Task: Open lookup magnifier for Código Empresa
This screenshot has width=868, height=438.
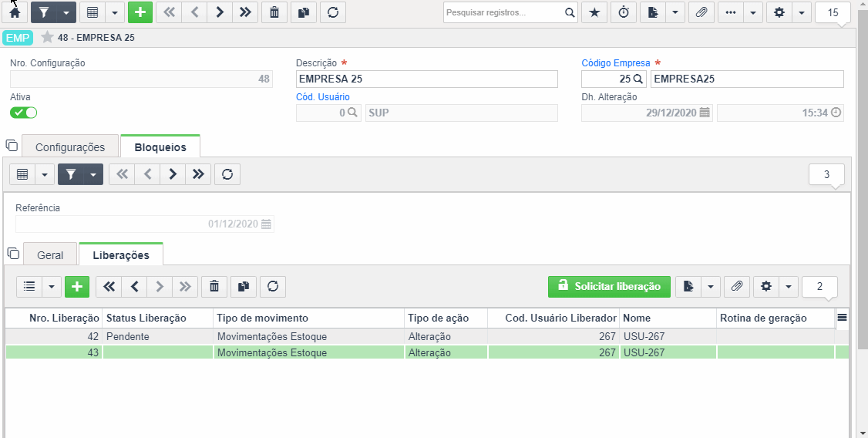Action: tap(638, 79)
